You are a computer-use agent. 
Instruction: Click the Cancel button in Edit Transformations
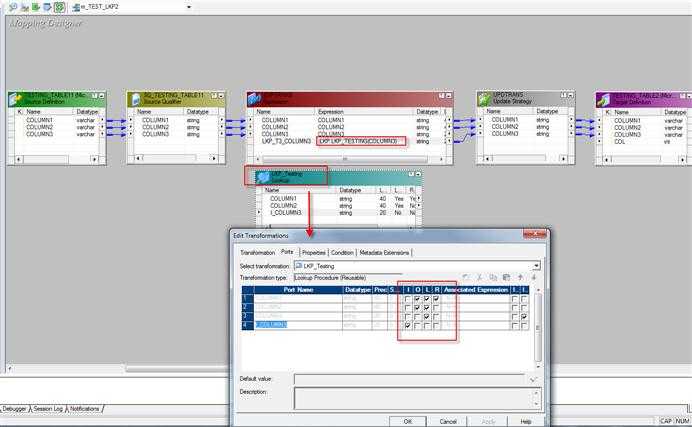pos(448,421)
